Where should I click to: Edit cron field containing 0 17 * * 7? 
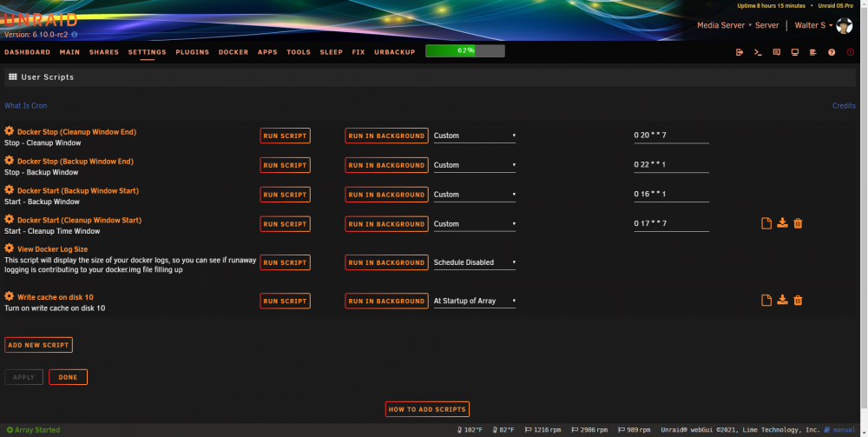tap(672, 224)
